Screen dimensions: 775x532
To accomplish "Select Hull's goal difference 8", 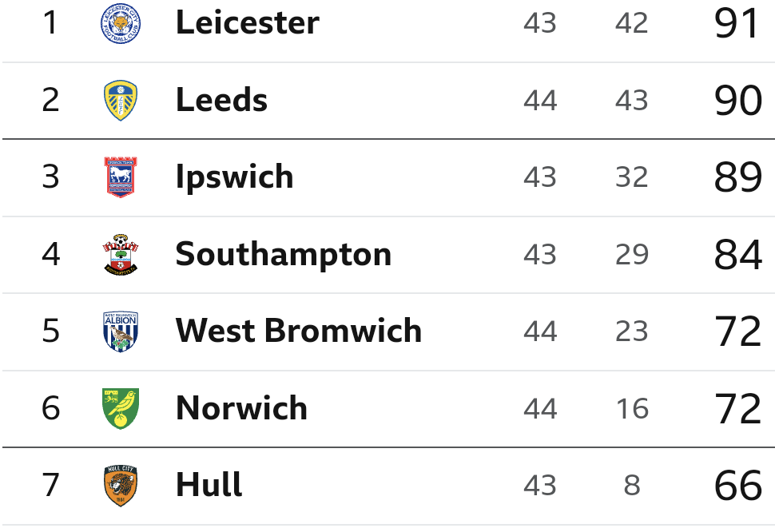I will point(632,486).
